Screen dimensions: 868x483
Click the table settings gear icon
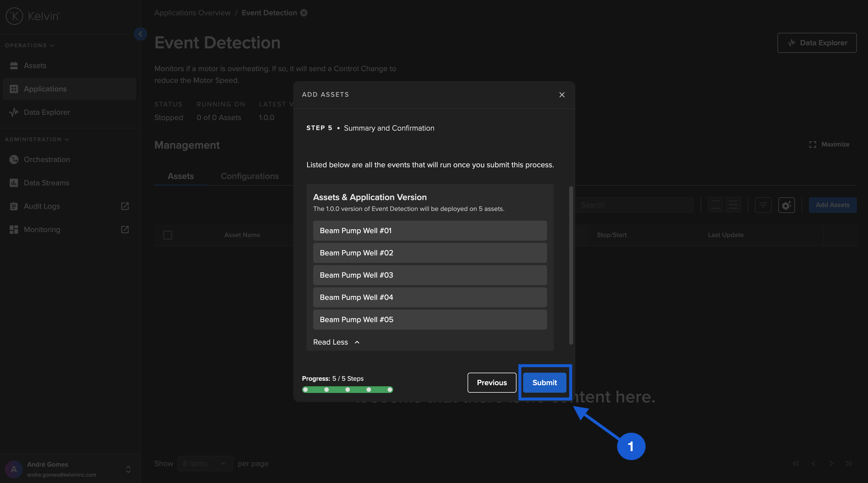click(786, 205)
